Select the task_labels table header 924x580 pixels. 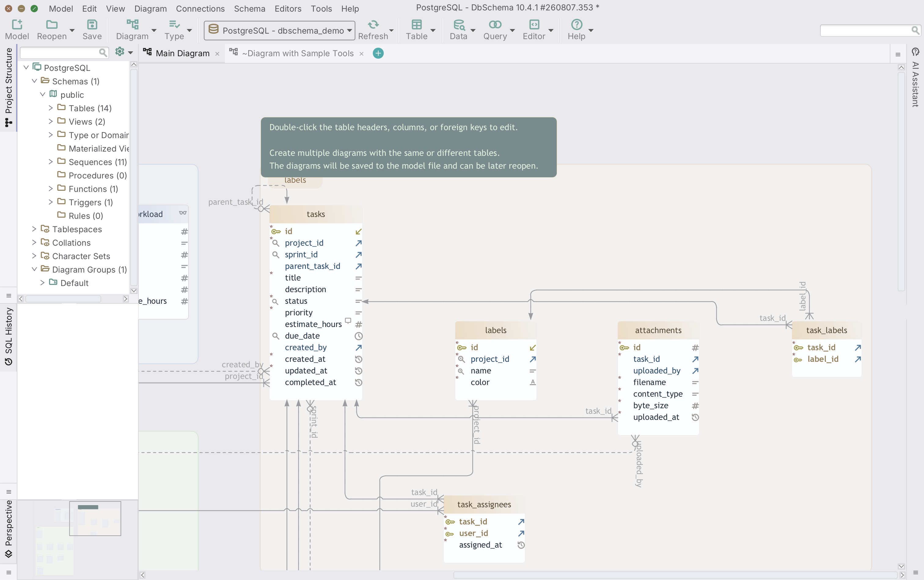coord(827,330)
